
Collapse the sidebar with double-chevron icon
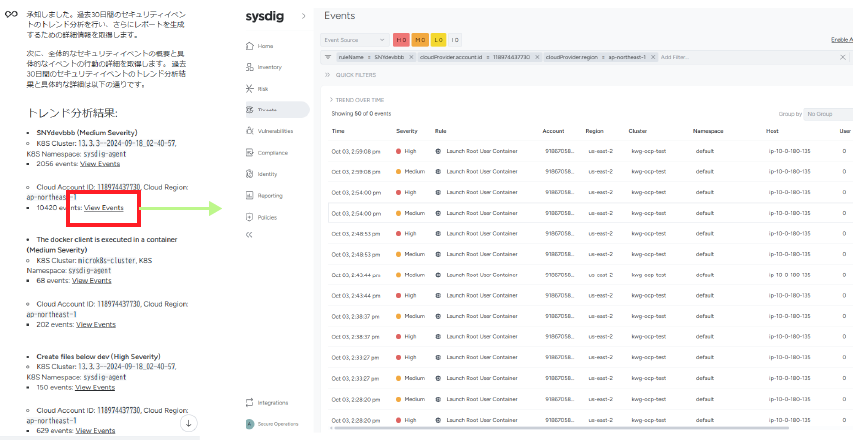pyautogui.click(x=249, y=235)
